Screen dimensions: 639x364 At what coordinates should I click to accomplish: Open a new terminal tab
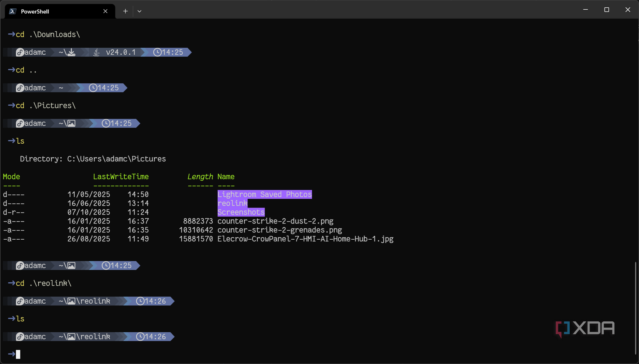[x=125, y=11]
